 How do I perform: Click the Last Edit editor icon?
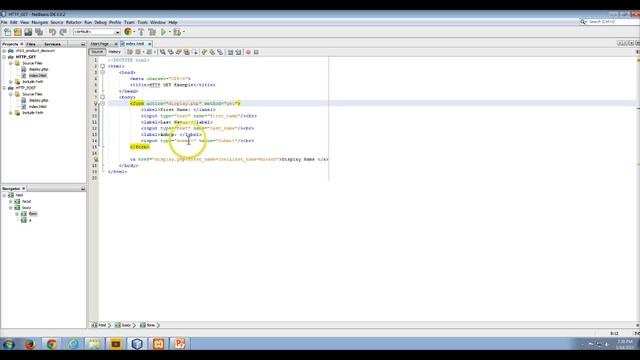click(130, 52)
